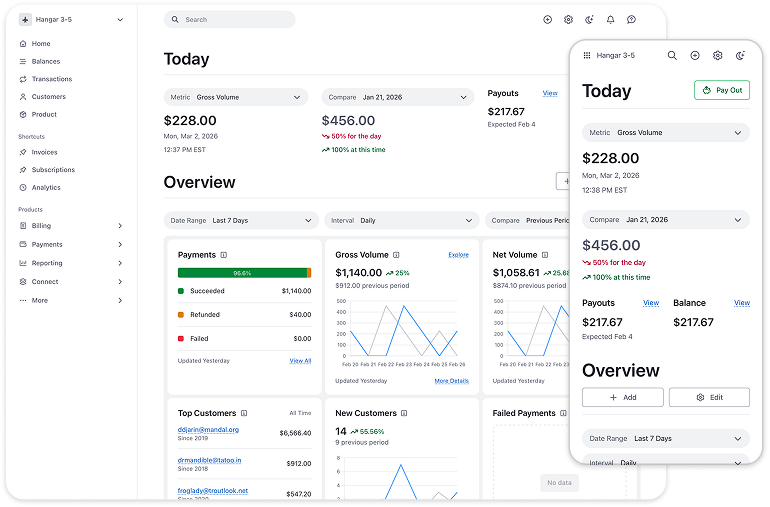
Task: Toggle dark mode moon in mobile panel
Action: (x=741, y=56)
